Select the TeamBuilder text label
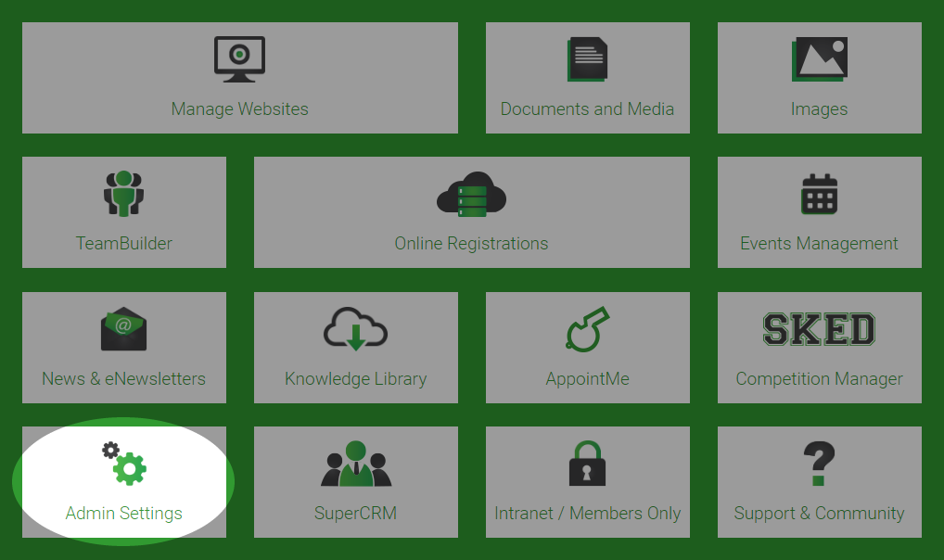The height and width of the screenshot is (560, 944). click(124, 243)
